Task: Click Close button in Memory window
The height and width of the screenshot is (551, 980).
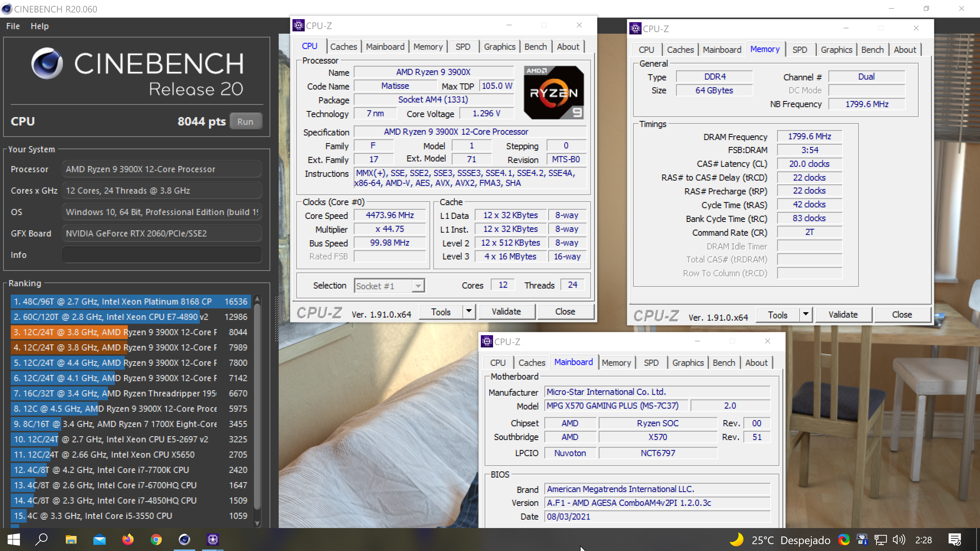Action: (902, 315)
